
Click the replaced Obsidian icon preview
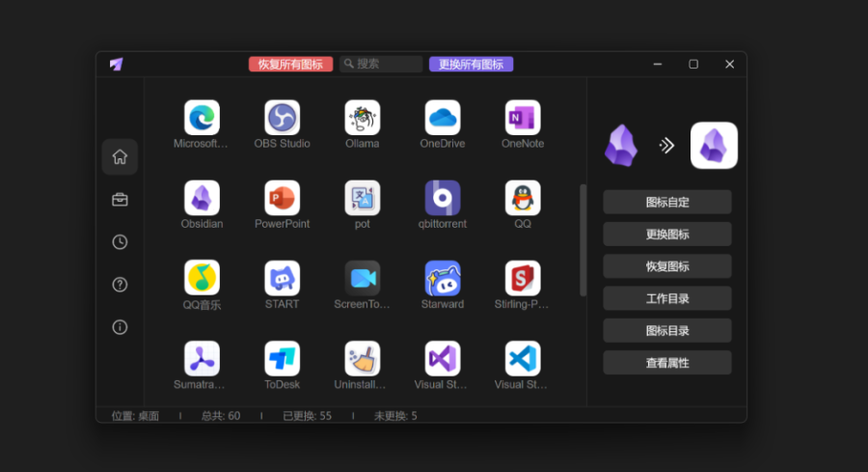pyautogui.click(x=714, y=146)
